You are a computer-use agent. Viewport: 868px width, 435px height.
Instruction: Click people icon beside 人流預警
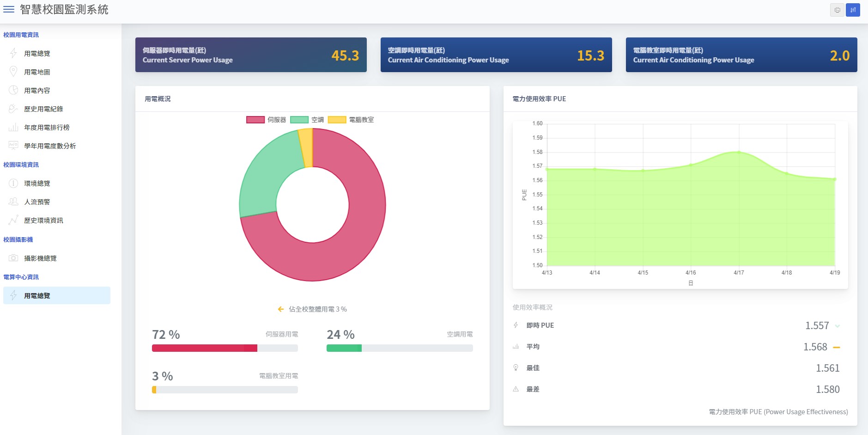click(x=13, y=202)
